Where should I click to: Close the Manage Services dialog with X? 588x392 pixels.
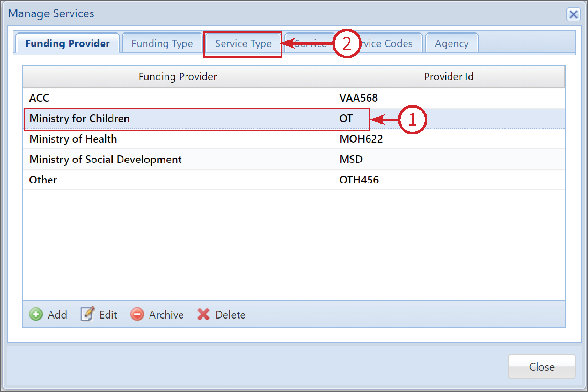pyautogui.click(x=573, y=14)
